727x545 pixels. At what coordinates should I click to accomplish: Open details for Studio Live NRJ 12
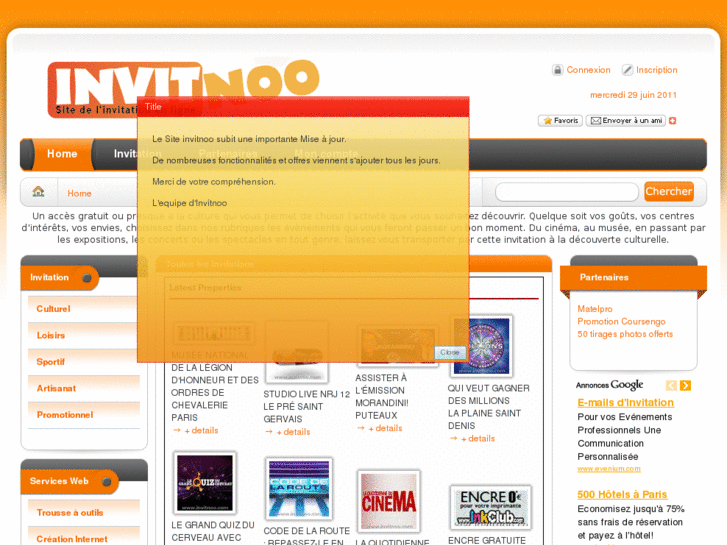click(293, 432)
